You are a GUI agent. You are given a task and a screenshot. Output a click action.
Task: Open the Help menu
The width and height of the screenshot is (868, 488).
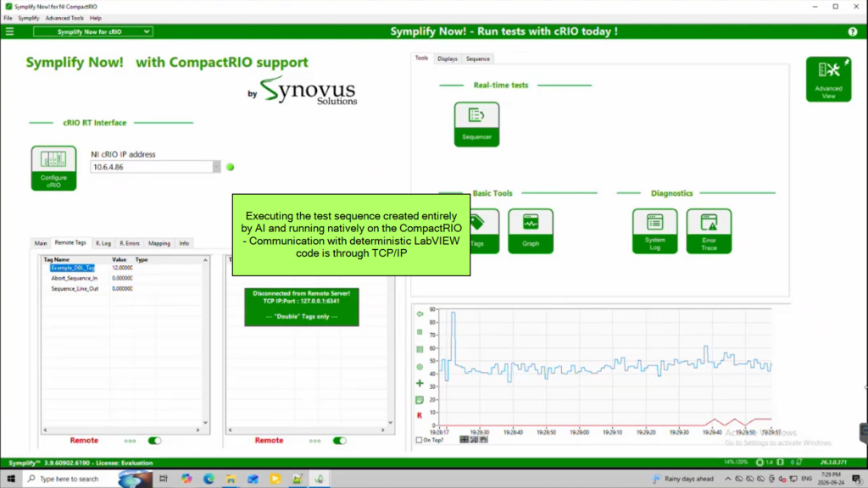pyautogui.click(x=95, y=18)
